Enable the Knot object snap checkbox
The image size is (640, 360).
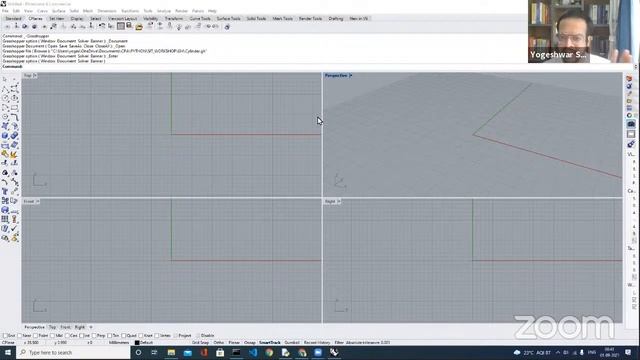140,336
